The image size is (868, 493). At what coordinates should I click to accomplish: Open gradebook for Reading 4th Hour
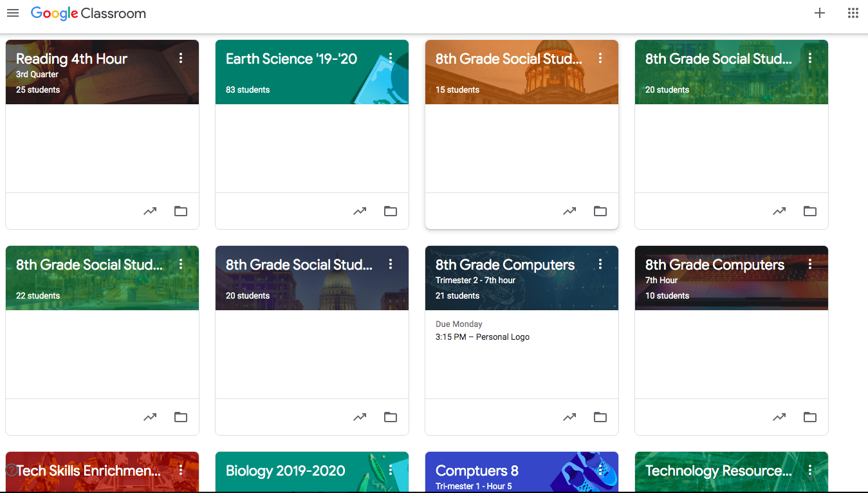point(150,211)
